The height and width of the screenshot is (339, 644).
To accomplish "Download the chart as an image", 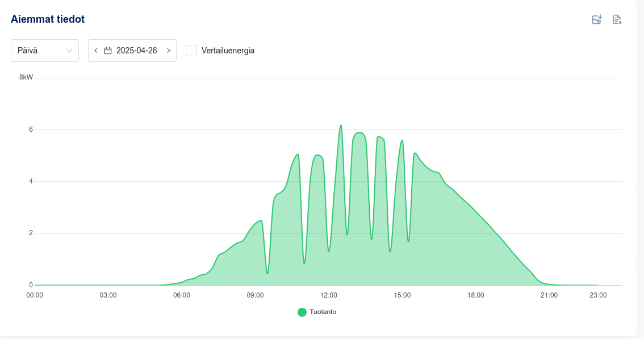I will tap(596, 19).
